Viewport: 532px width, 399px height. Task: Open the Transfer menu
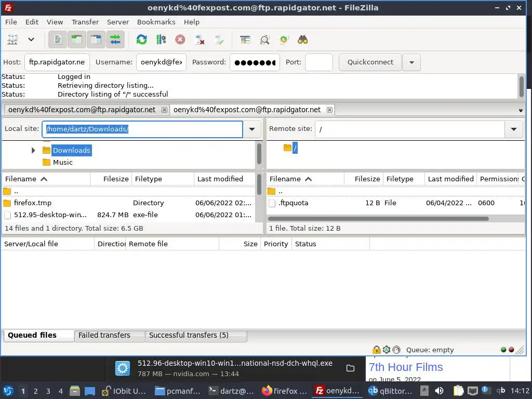coord(85,22)
